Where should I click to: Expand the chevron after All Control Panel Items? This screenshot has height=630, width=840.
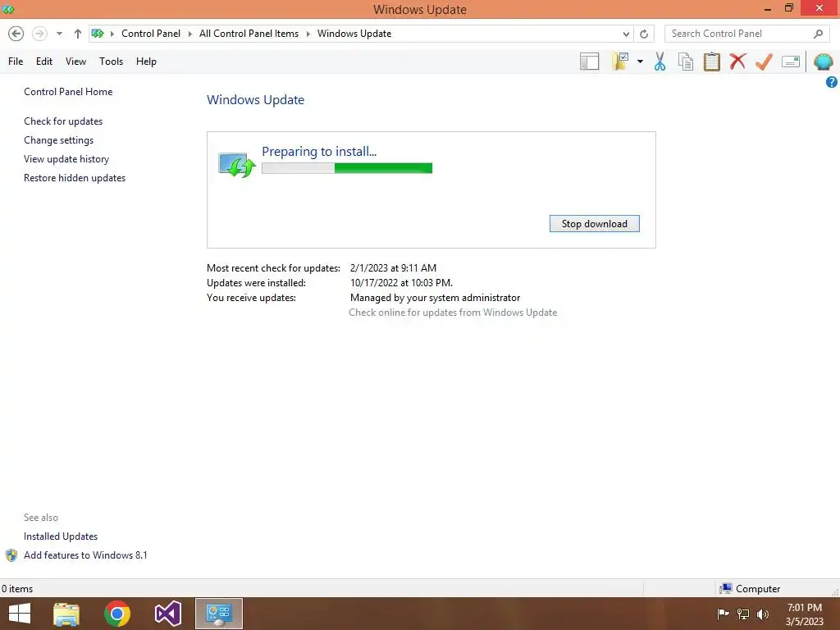click(x=308, y=34)
